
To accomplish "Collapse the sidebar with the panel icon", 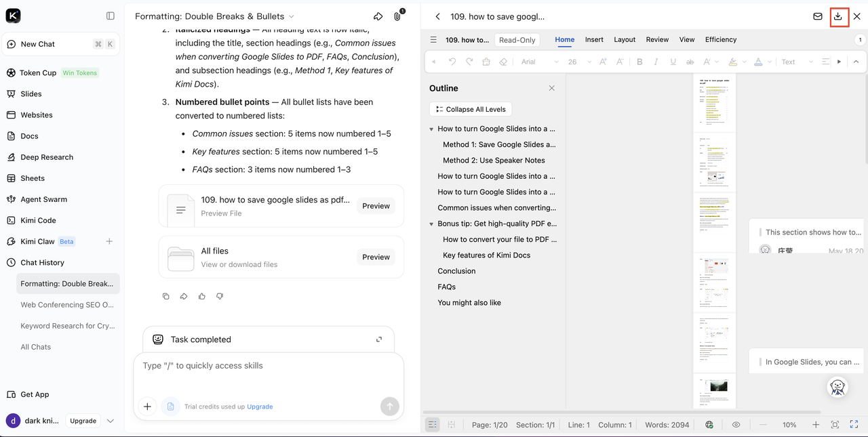I will (x=111, y=16).
